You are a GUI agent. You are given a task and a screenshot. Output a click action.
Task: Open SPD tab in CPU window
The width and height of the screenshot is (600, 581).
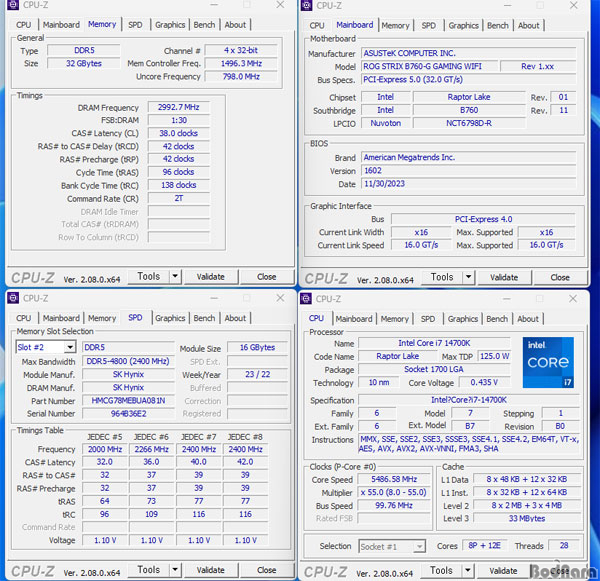[428, 319]
